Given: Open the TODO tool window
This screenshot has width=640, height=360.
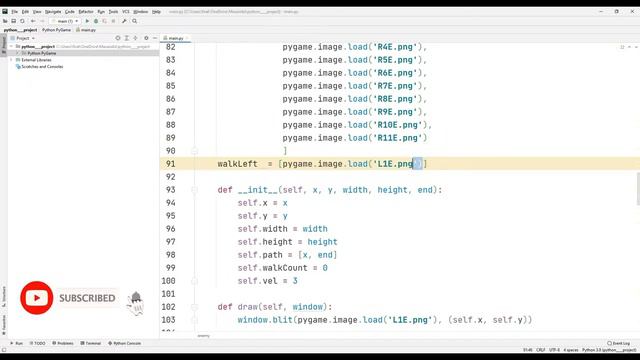Looking at the screenshot, I should pyautogui.click(x=38, y=343).
